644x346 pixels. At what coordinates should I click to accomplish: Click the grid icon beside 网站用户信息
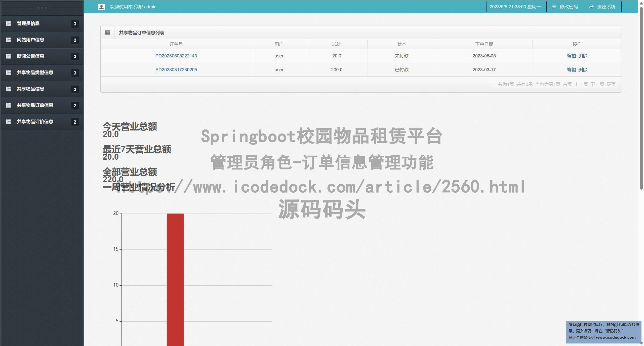(8, 40)
